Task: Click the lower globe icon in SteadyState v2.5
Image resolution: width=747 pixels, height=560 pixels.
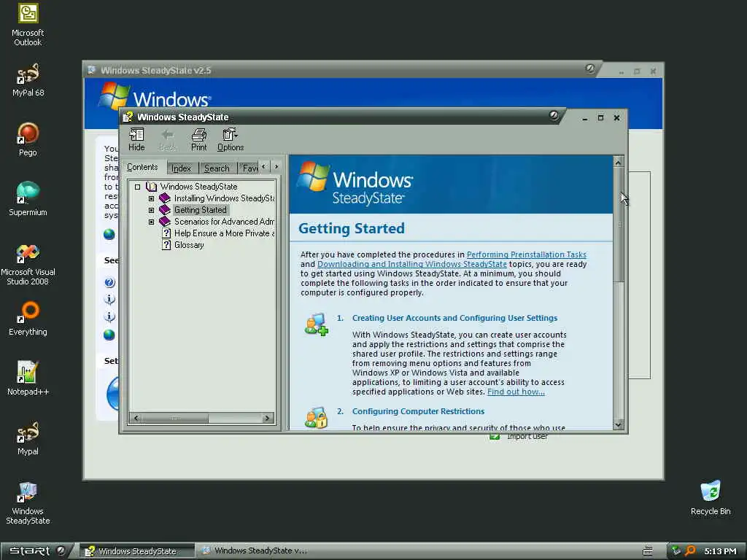Action: 109,335
